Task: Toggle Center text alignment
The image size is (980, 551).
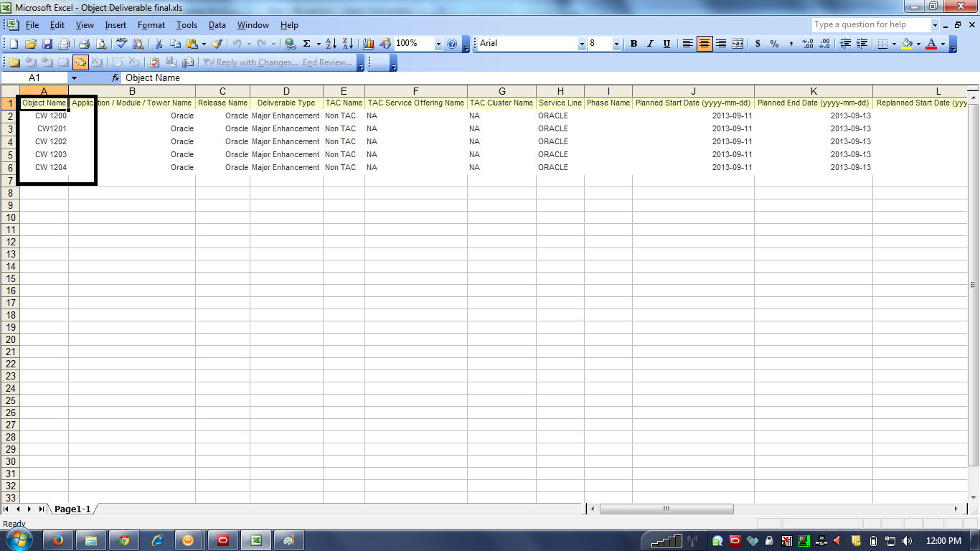Action: (705, 44)
